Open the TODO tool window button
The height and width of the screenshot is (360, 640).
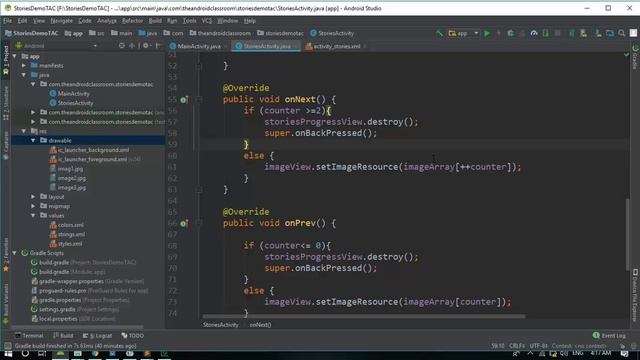133,336
